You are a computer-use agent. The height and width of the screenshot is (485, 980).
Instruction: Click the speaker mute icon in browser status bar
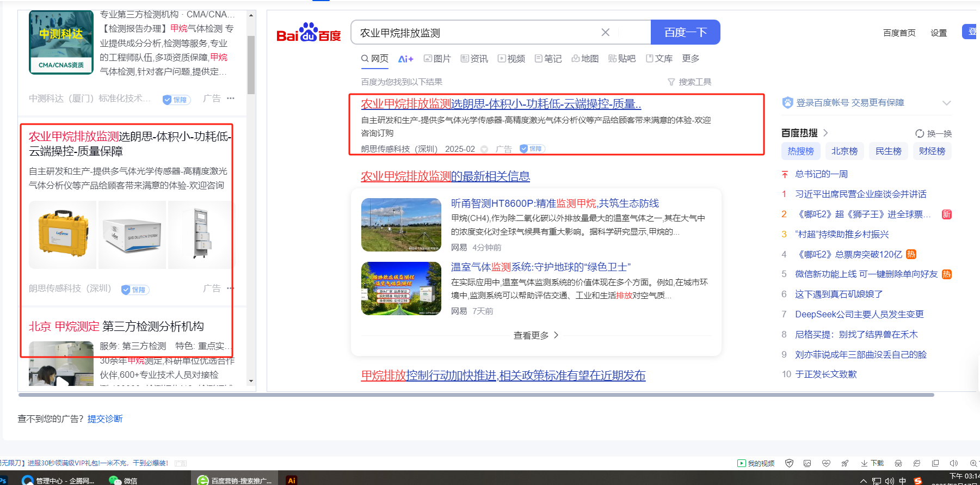953,463
